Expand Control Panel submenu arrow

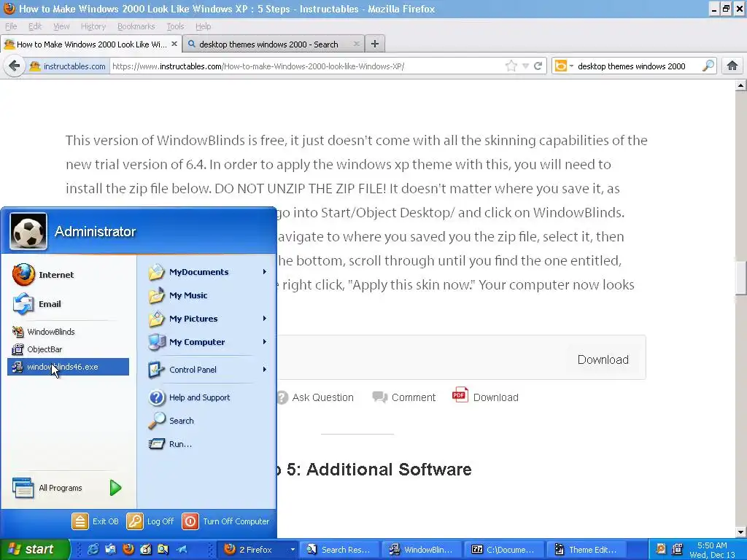click(264, 370)
